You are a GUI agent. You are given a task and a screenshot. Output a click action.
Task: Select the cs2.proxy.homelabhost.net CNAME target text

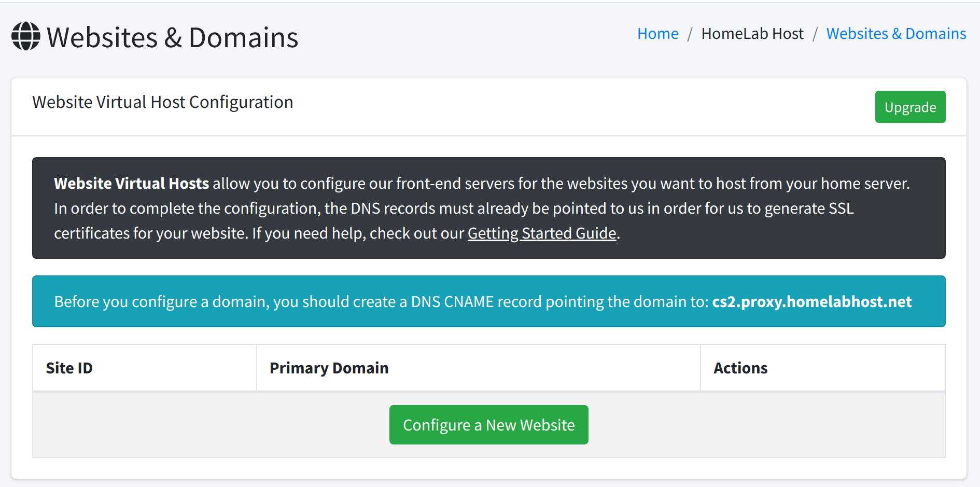[x=813, y=301]
